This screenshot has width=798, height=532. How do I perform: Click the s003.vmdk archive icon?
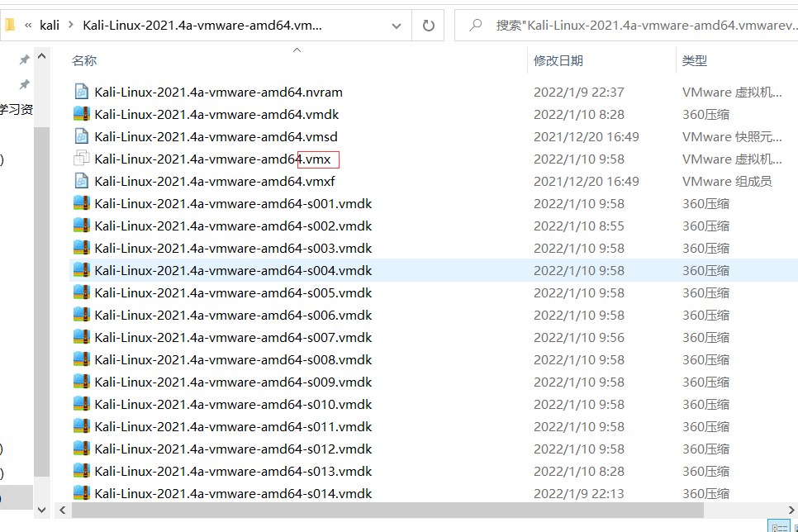coord(82,248)
